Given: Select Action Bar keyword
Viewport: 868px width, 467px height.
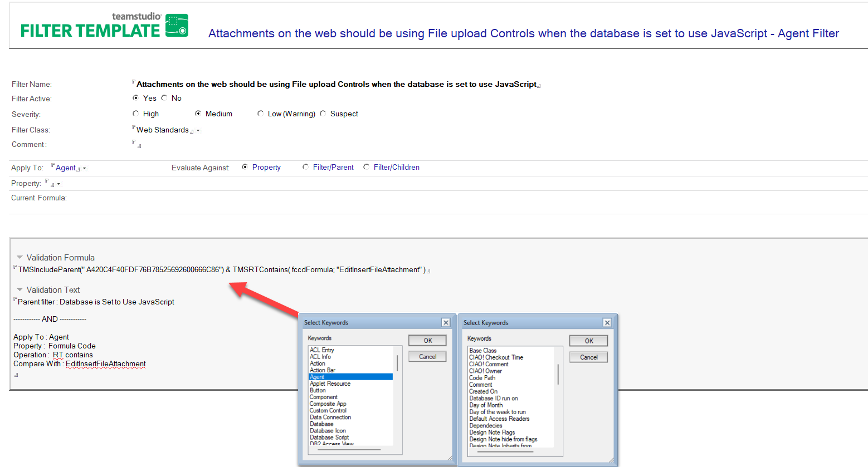Looking at the screenshot, I should 323,370.
